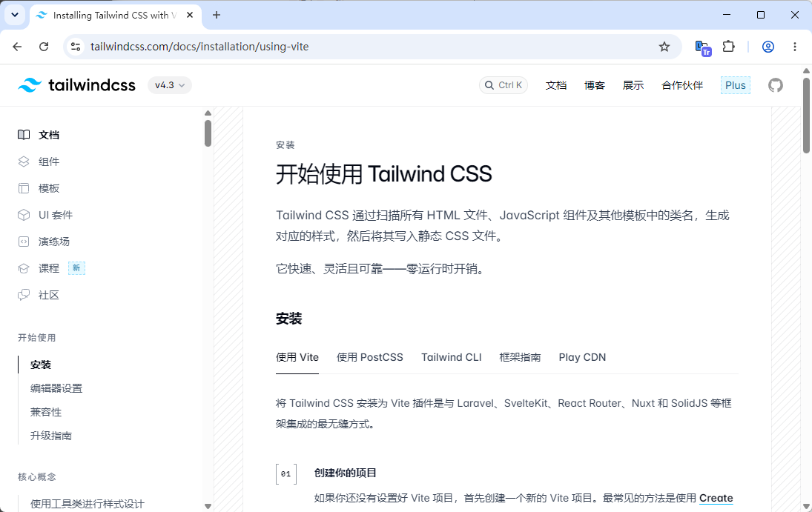Close the Installing Tailwind CSS tab

190,15
